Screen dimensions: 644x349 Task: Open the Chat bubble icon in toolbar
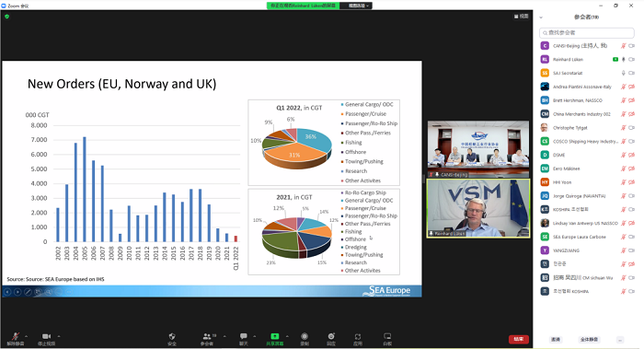pos(244,339)
